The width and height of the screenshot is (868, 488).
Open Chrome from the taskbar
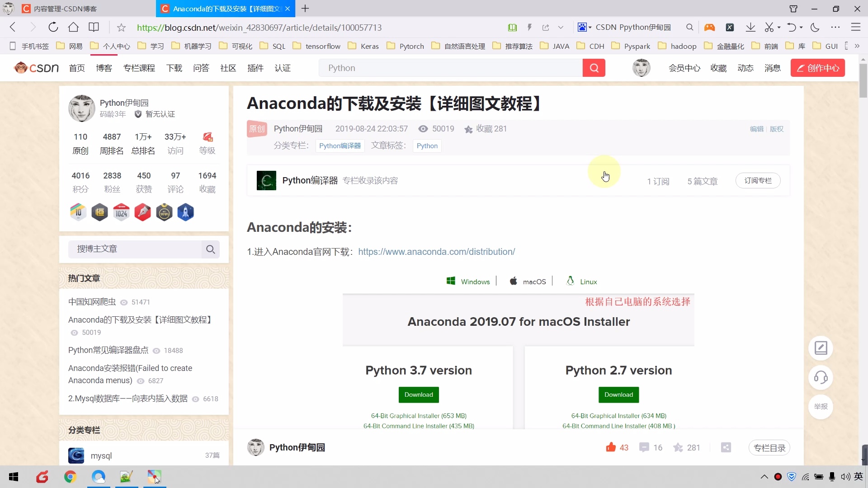[70, 477]
